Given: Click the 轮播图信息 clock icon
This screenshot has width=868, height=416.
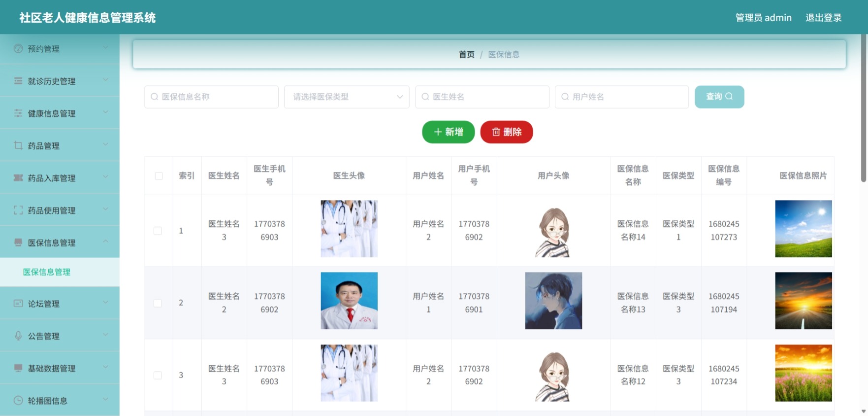Looking at the screenshot, I should [18, 400].
